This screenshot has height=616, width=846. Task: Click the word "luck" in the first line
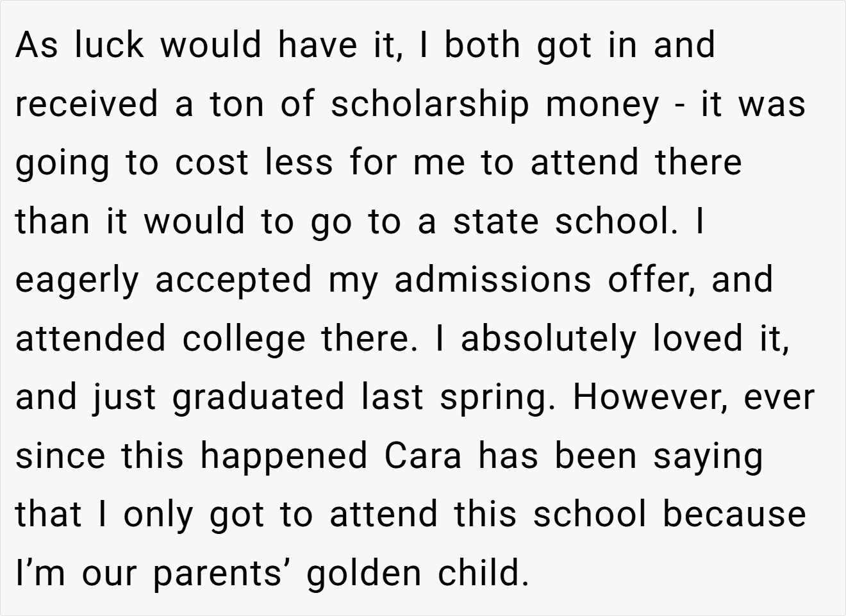109,46
